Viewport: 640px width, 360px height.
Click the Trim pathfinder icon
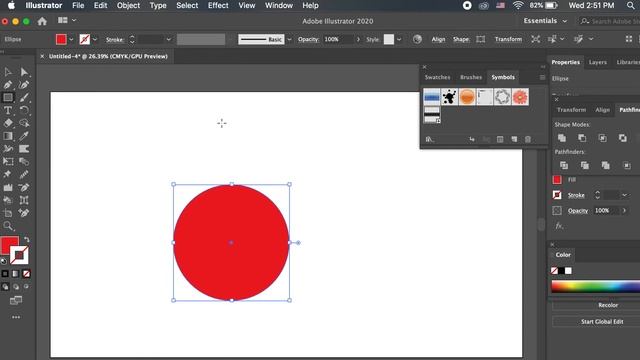585,165
